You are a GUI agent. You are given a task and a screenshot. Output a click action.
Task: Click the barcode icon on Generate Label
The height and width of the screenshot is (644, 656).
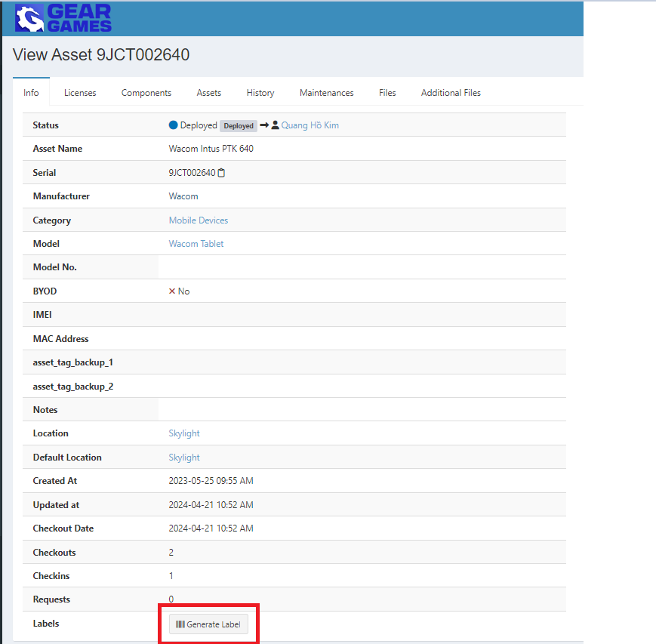[180, 624]
